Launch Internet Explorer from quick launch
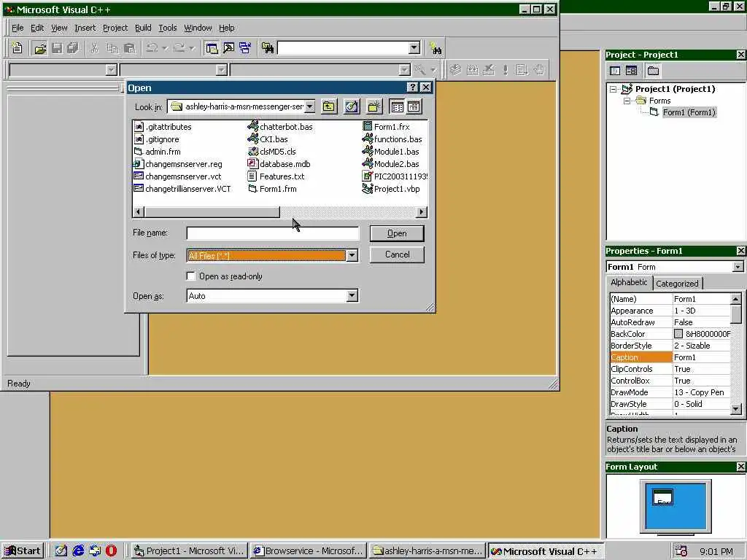The height and width of the screenshot is (560, 747). (x=78, y=551)
